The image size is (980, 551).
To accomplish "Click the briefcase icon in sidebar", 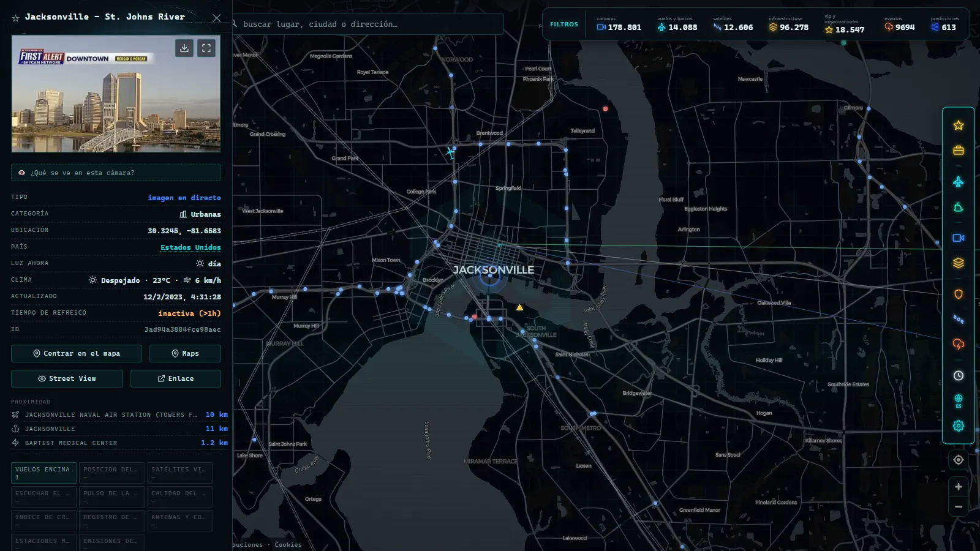I will [x=959, y=150].
